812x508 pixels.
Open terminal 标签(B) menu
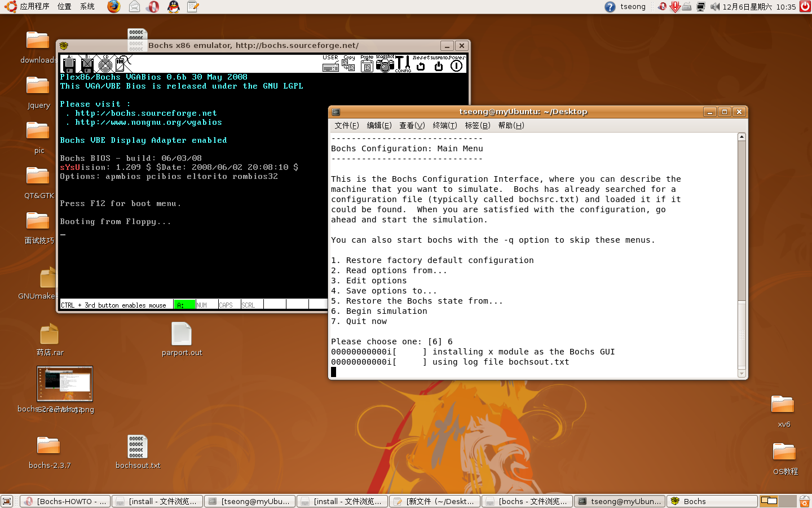(477, 125)
